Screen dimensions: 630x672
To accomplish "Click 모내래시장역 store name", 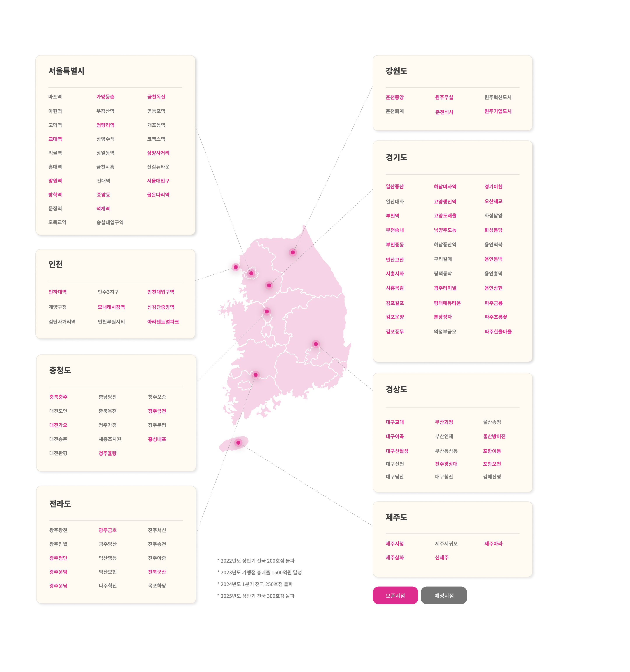I will [111, 307].
